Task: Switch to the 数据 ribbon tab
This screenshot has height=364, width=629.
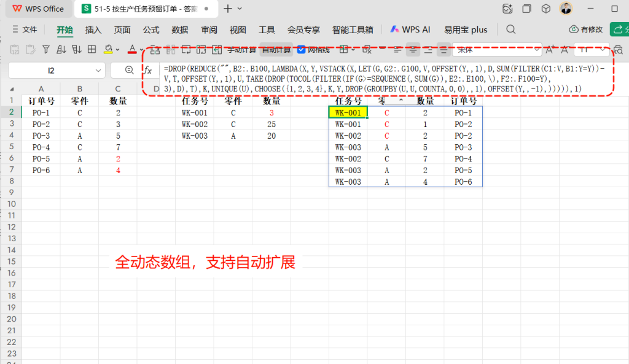Action: click(180, 29)
